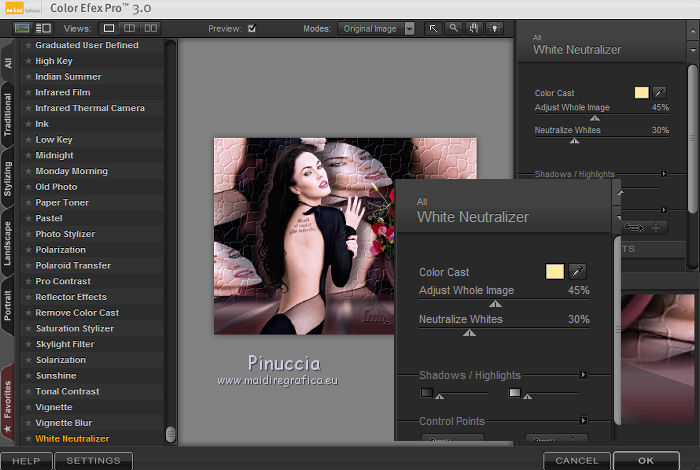Switch to split preview view
The width and height of the screenshot is (700, 470).
(x=129, y=29)
